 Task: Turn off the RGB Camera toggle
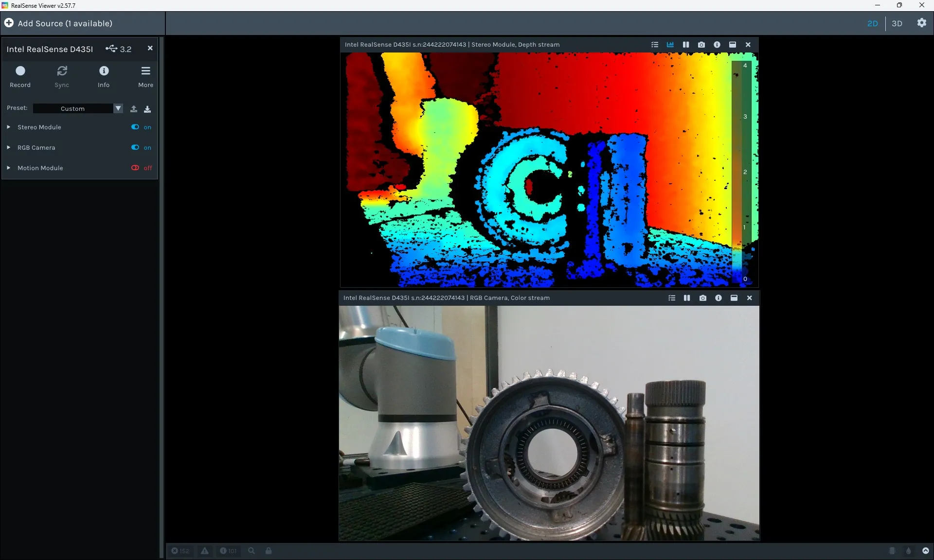pyautogui.click(x=135, y=147)
